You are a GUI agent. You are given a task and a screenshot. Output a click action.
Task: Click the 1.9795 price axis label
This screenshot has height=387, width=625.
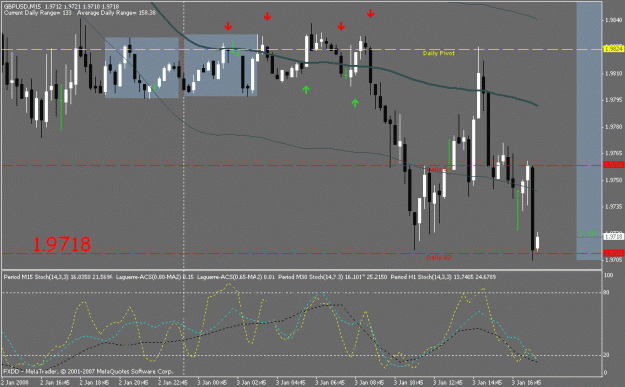[x=614, y=100]
